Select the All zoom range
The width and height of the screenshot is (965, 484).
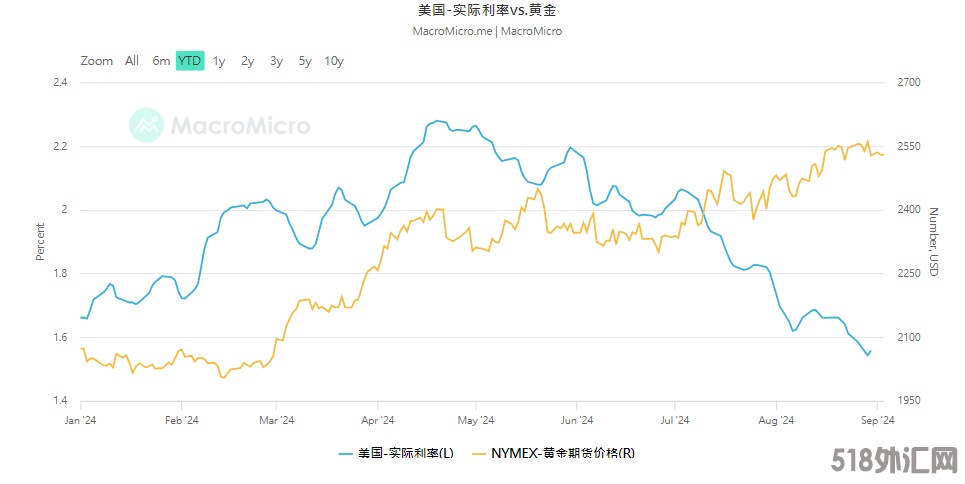point(132,61)
